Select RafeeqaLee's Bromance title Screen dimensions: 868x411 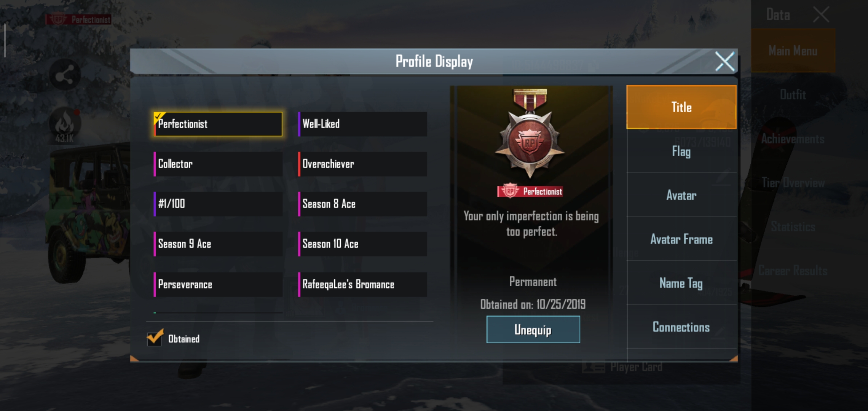362,284
